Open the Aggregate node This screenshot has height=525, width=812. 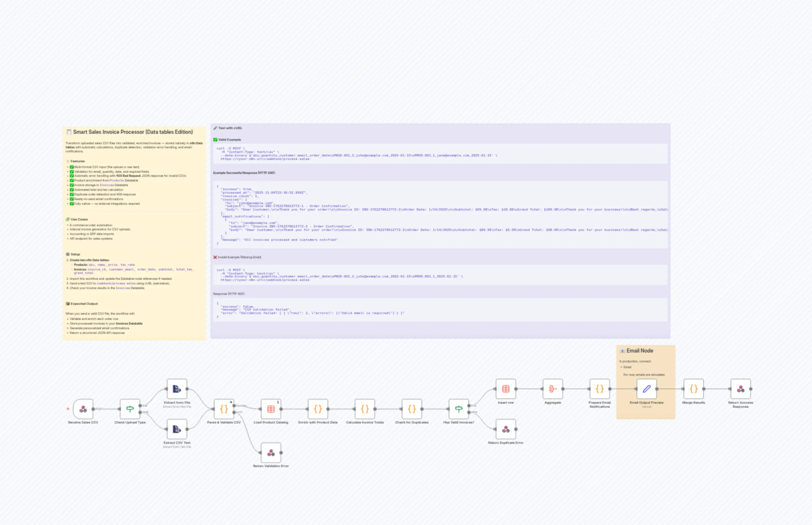[552, 389]
